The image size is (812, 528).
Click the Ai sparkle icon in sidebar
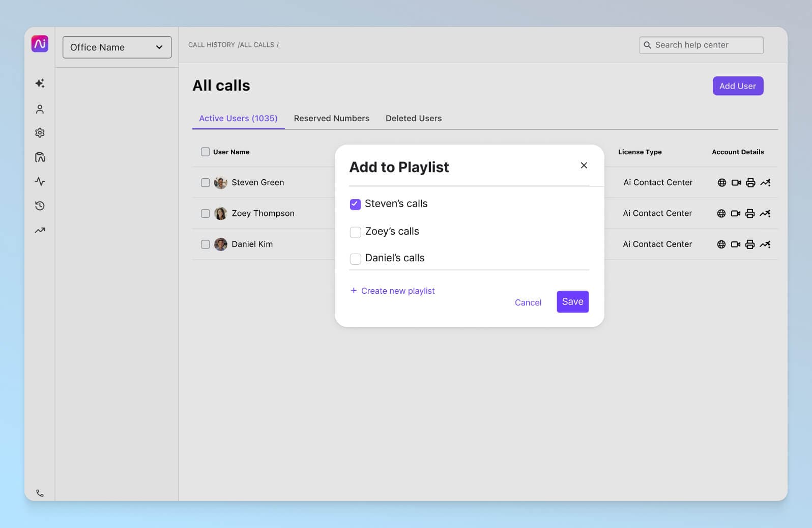point(40,84)
